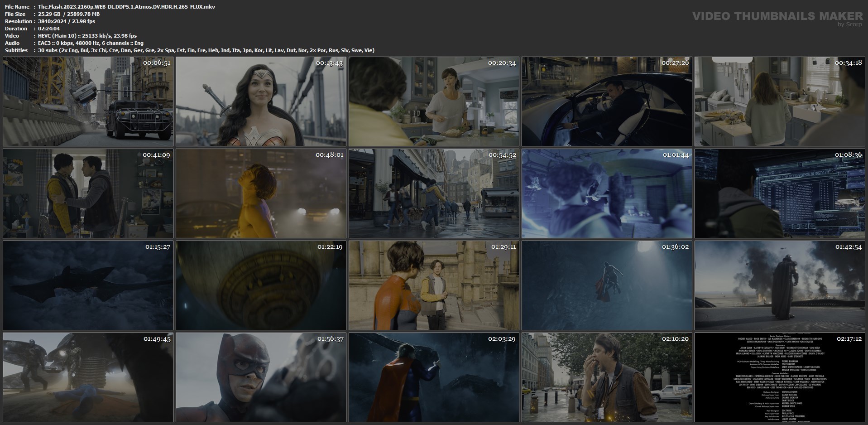Open the blue-tinted thumbnail at 01:01:44

tap(607, 193)
